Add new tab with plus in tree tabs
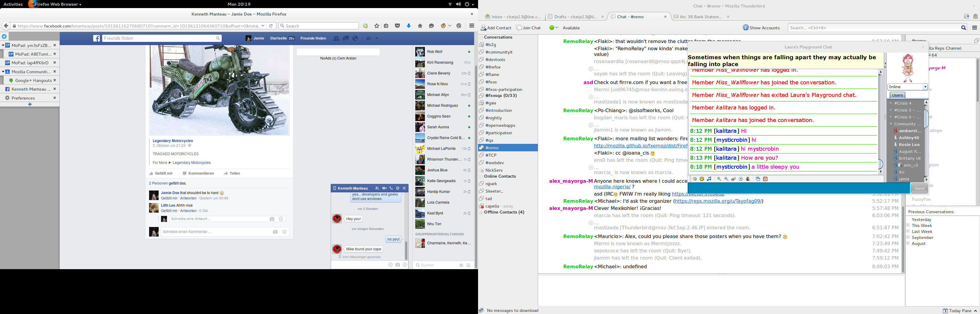 coord(30,104)
